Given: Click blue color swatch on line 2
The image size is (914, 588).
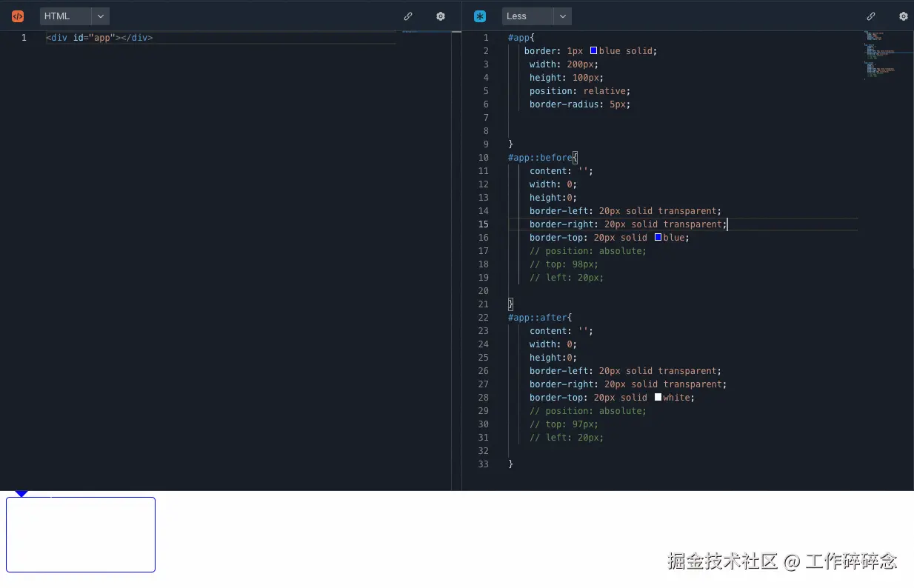Looking at the screenshot, I should (x=593, y=51).
